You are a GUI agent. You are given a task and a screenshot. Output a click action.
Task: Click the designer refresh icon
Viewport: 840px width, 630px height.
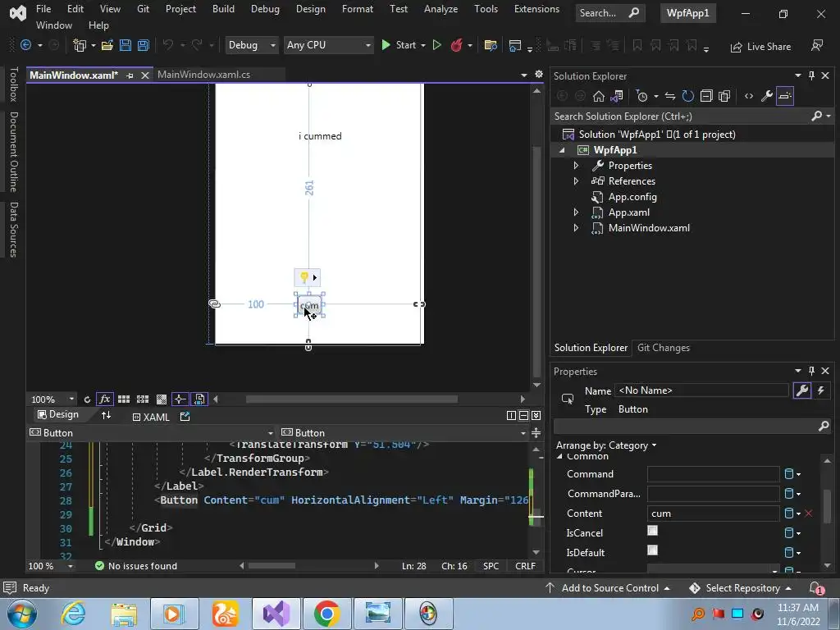click(x=87, y=399)
